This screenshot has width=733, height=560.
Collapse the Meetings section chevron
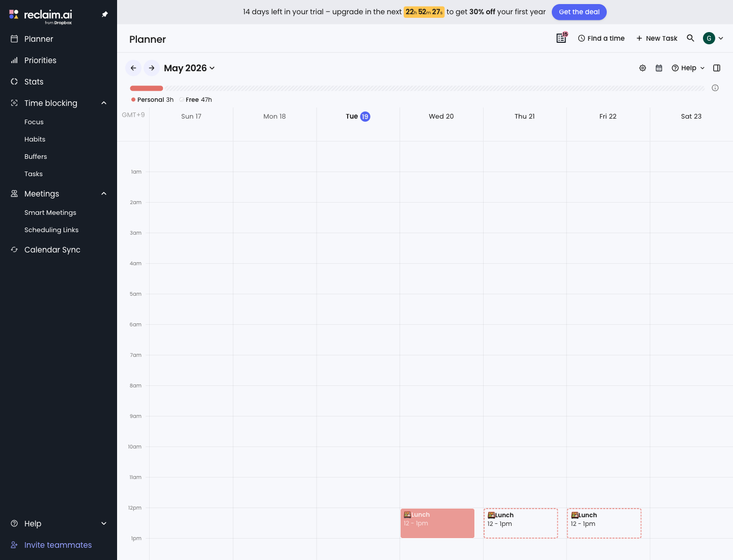click(104, 193)
